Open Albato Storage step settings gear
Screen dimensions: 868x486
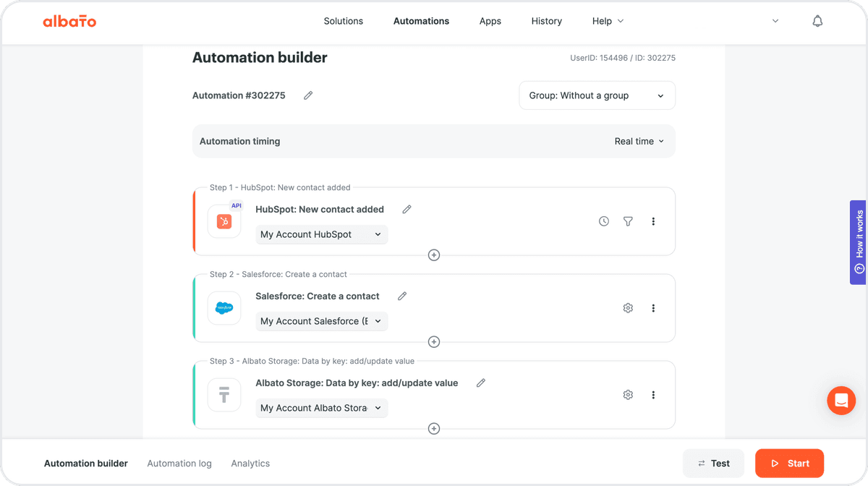pyautogui.click(x=628, y=395)
